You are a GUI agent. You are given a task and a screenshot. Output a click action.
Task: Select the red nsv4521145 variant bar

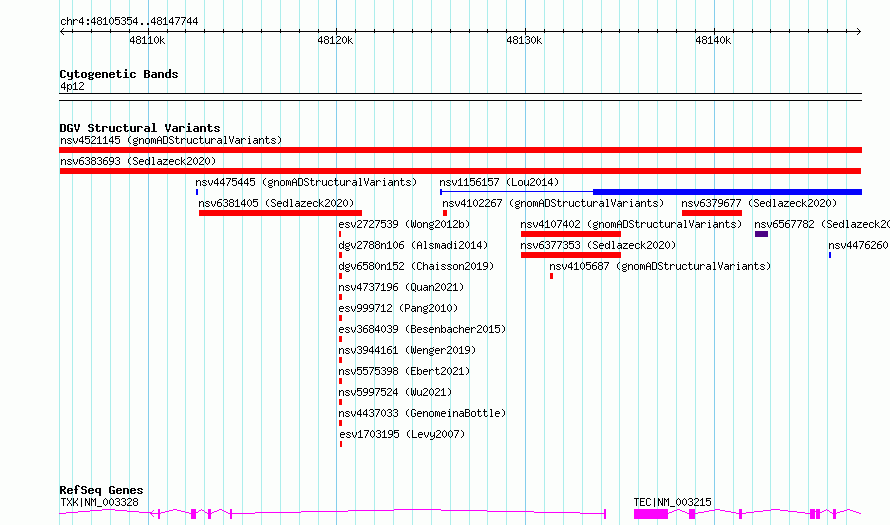(460, 150)
